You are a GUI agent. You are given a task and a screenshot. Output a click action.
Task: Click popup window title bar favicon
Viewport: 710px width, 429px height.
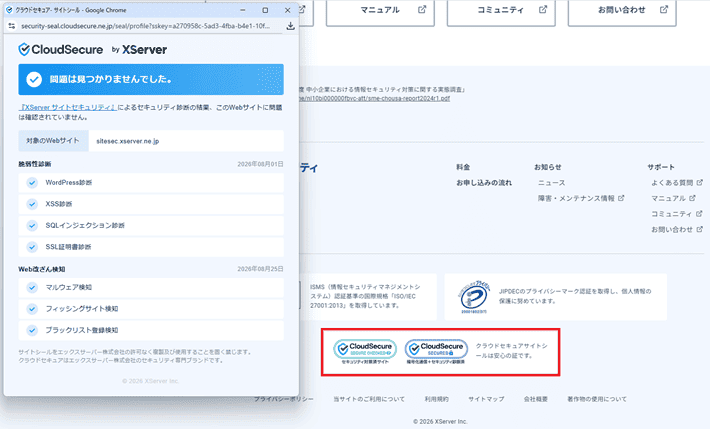[10, 10]
